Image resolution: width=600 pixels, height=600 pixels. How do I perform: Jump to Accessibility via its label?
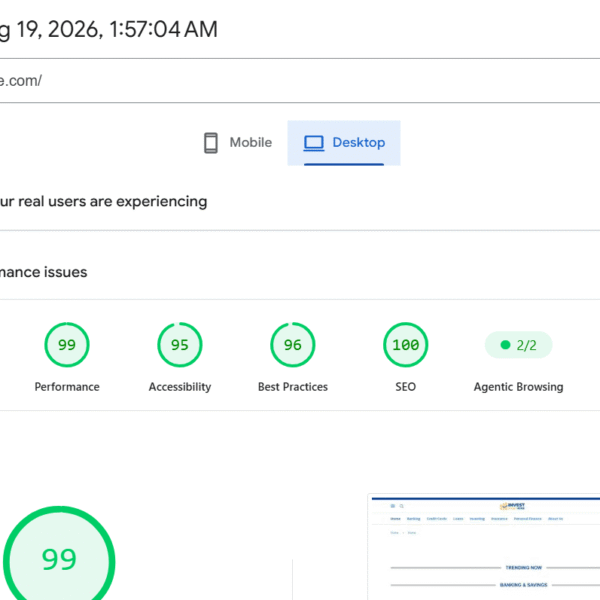(180, 387)
